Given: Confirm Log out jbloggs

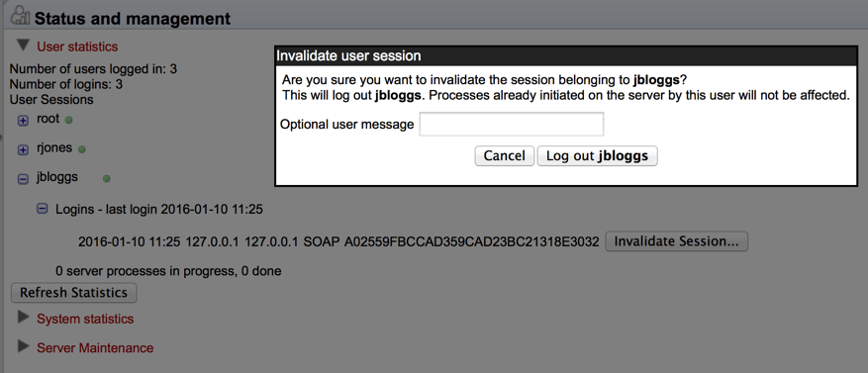Looking at the screenshot, I should pyautogui.click(x=597, y=156).
